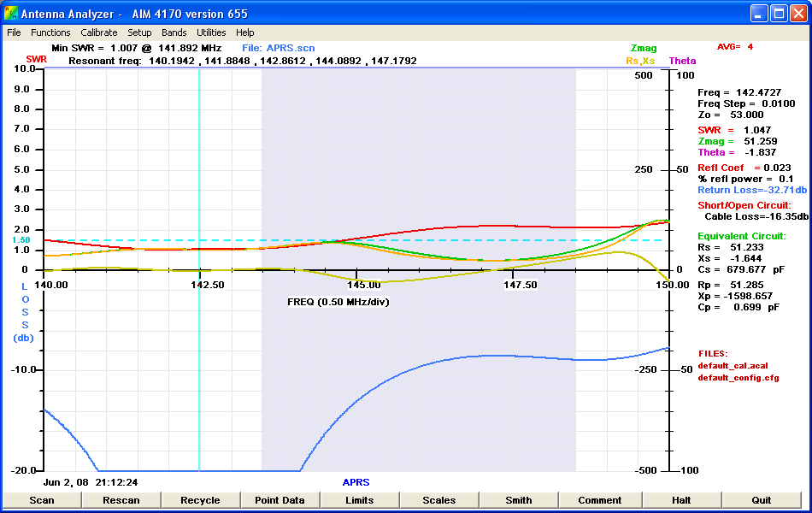Click the Return Loss=-32.71db value
This screenshot has height=513, width=812.
point(752,190)
